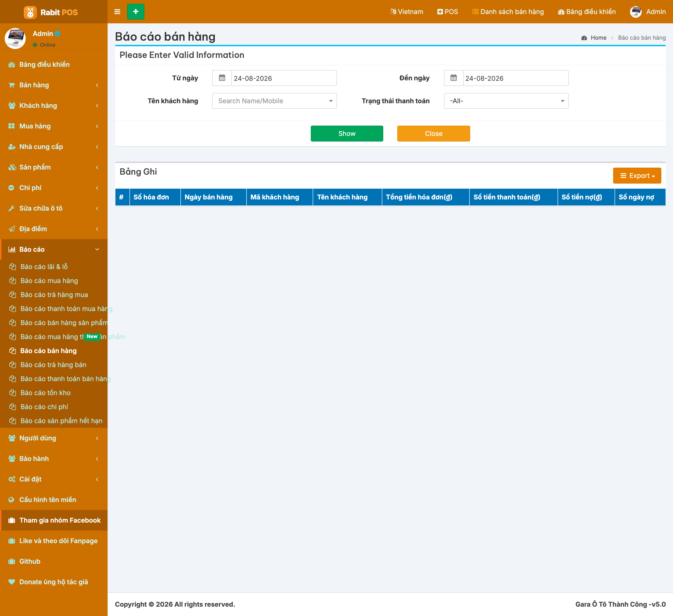
Task: Open Danh sách bán hàng in top bar
Action: tap(508, 12)
